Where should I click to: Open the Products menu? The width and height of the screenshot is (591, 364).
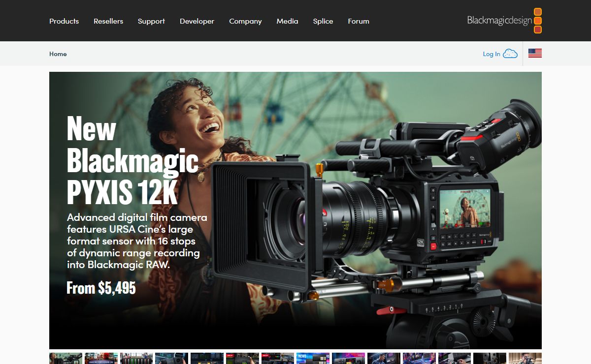pos(64,21)
